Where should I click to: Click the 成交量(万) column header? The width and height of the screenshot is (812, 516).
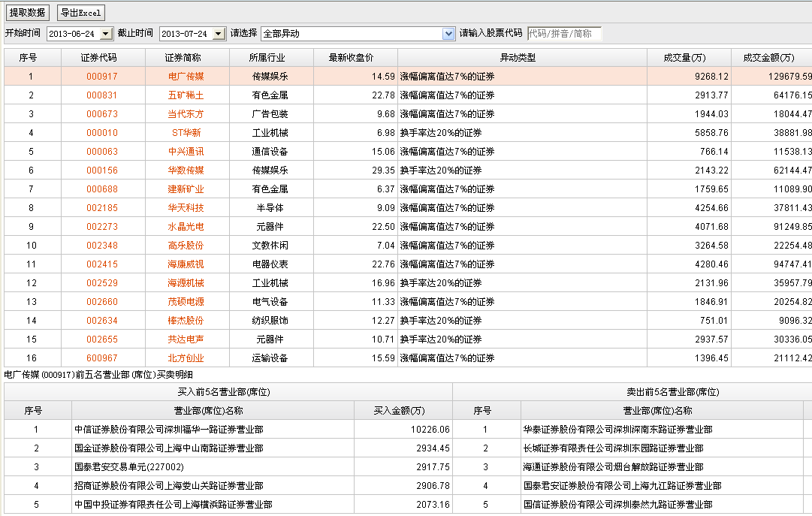(x=689, y=58)
